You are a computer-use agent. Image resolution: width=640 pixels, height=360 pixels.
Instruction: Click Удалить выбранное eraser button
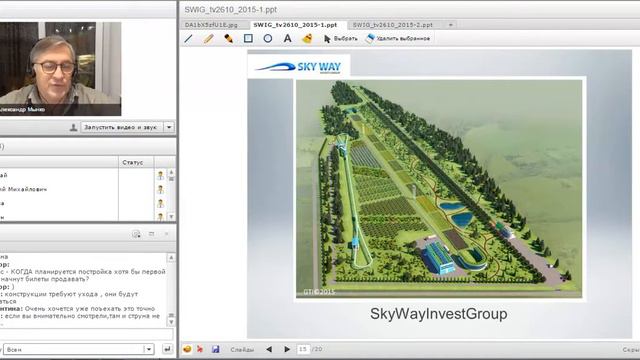click(x=398, y=38)
